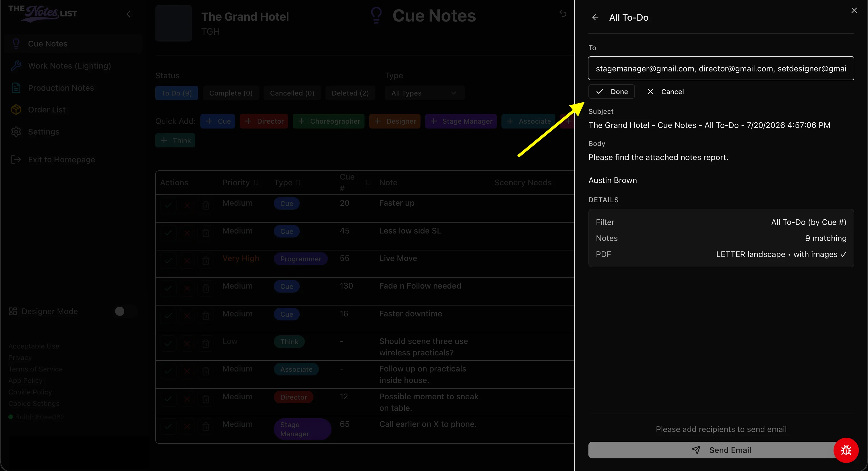Sort the table by Priority
The image size is (868, 471).
tap(240, 182)
